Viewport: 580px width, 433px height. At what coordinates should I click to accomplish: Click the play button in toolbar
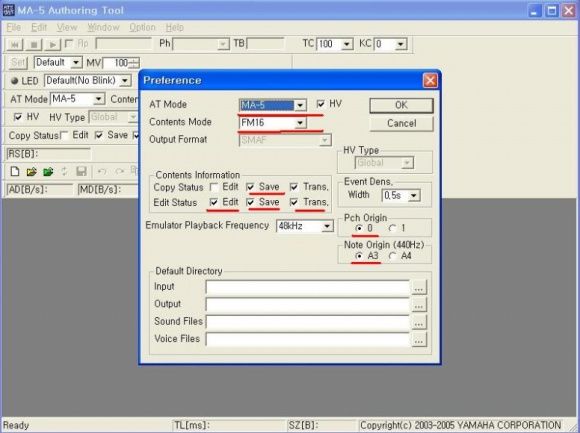(x=53, y=45)
